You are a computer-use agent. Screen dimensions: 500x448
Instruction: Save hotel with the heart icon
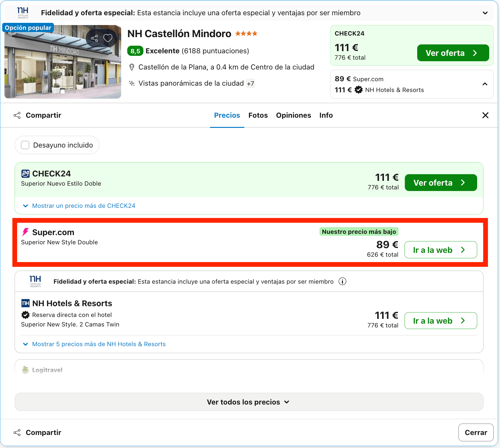[x=108, y=38]
